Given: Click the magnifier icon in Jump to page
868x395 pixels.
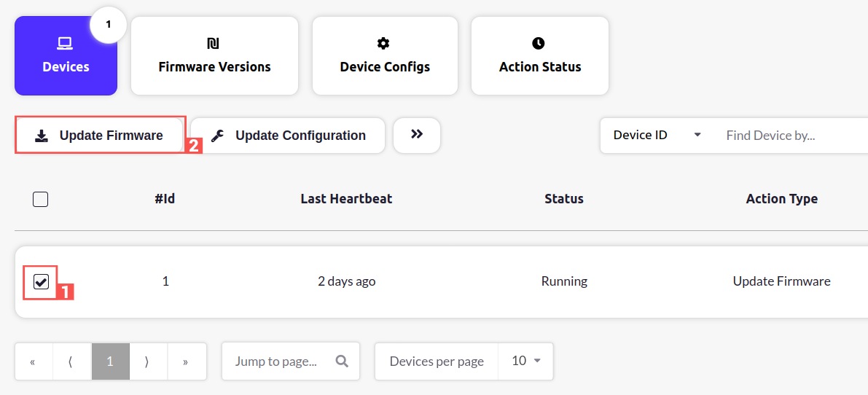Looking at the screenshot, I should 342,361.
